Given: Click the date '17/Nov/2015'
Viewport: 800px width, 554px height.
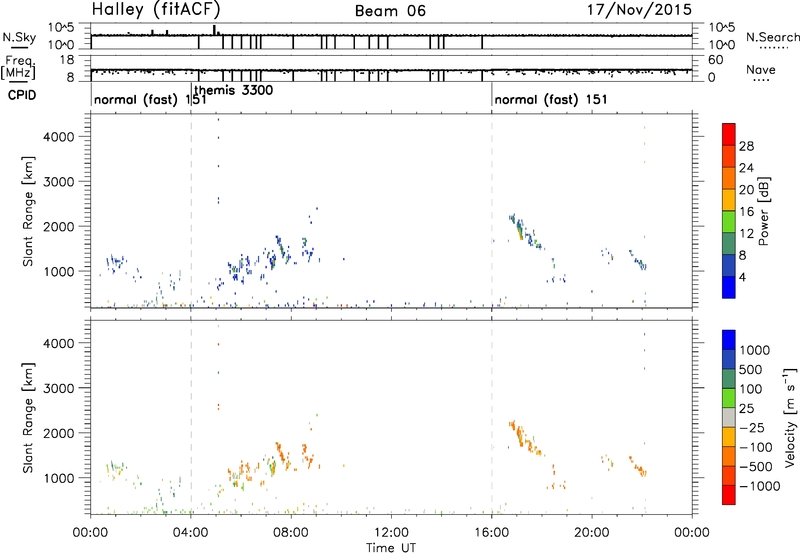Looking at the screenshot, I should [639, 10].
